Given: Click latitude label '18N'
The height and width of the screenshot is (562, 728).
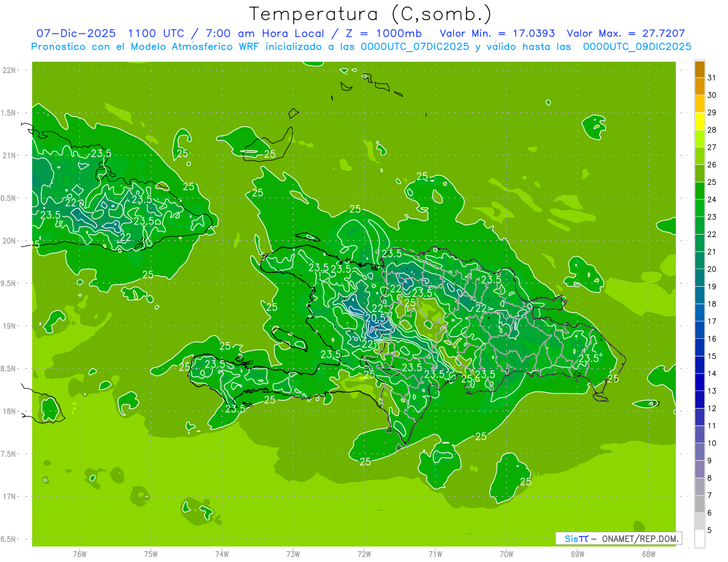Looking at the screenshot, I should coord(10,411).
